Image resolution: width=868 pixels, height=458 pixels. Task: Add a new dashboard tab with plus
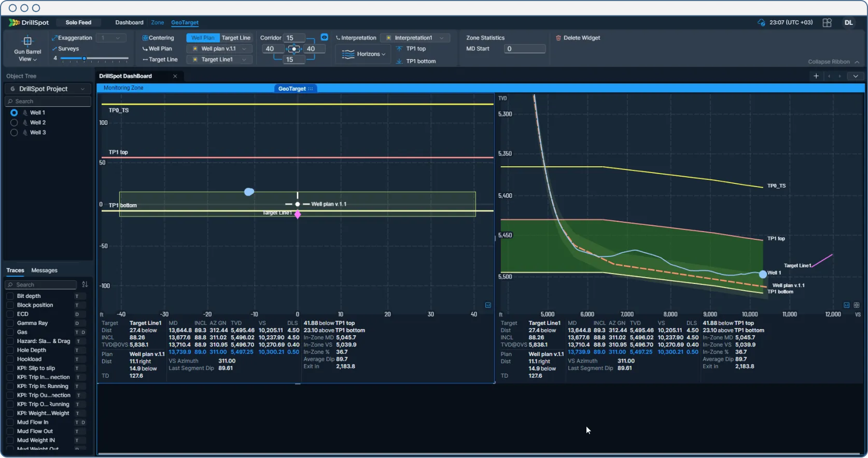click(816, 76)
